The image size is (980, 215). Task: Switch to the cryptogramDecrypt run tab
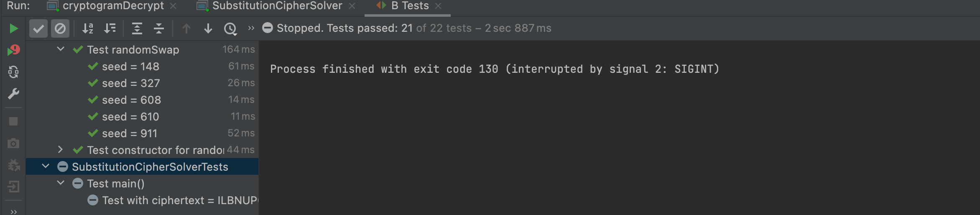click(113, 6)
